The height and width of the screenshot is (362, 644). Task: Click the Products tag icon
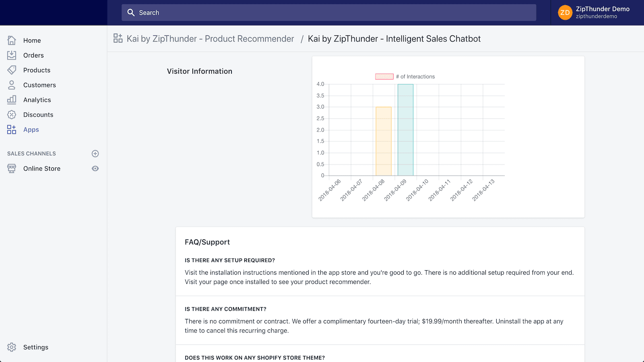coord(12,70)
